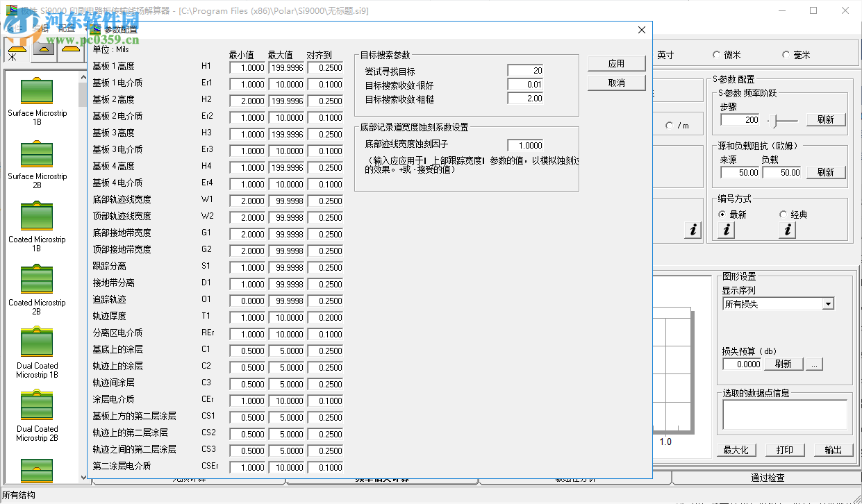Select the Surface Microstrip 2B structure icon
862x504 pixels.
click(x=37, y=154)
